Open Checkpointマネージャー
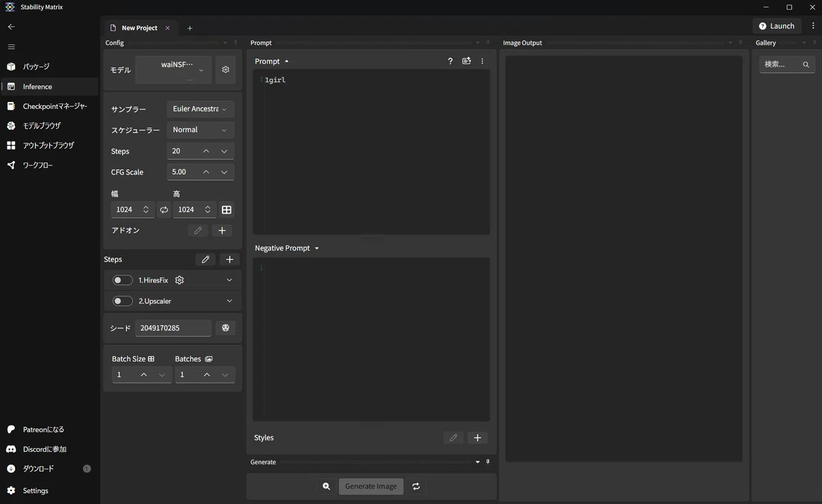Image resolution: width=822 pixels, height=504 pixels. click(x=49, y=106)
